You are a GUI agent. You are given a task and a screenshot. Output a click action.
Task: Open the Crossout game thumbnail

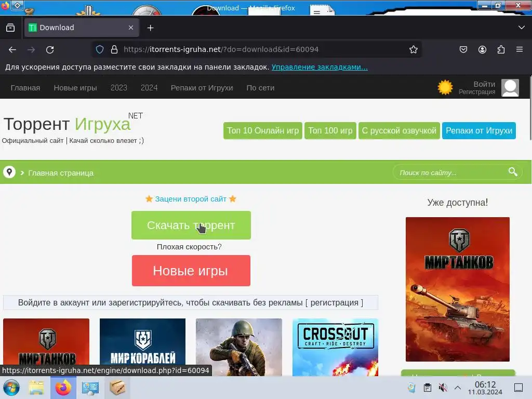pos(335,347)
